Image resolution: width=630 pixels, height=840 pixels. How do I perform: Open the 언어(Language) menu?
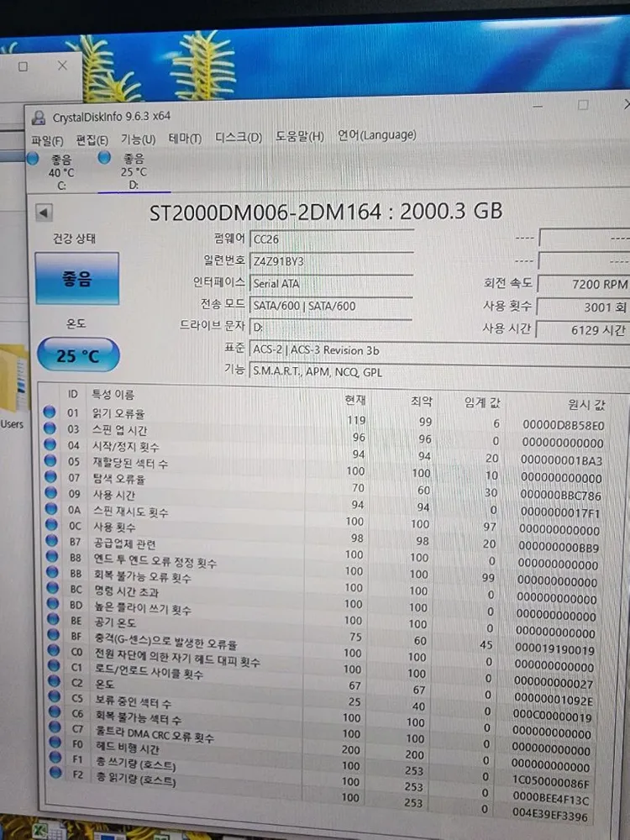[376, 135]
